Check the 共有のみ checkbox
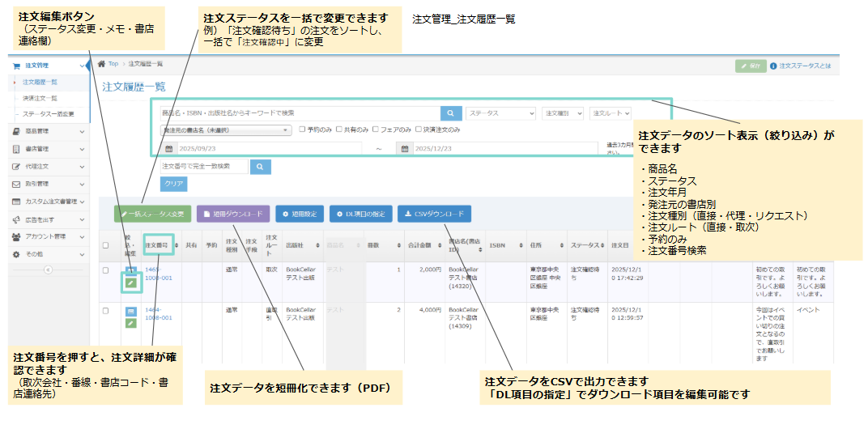The height and width of the screenshot is (446, 868). (x=338, y=130)
